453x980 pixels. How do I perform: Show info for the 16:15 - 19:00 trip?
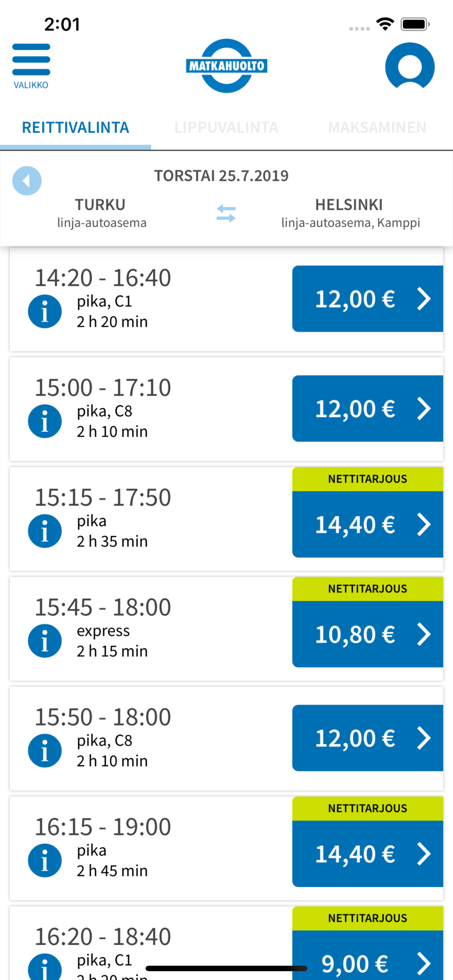(45, 860)
